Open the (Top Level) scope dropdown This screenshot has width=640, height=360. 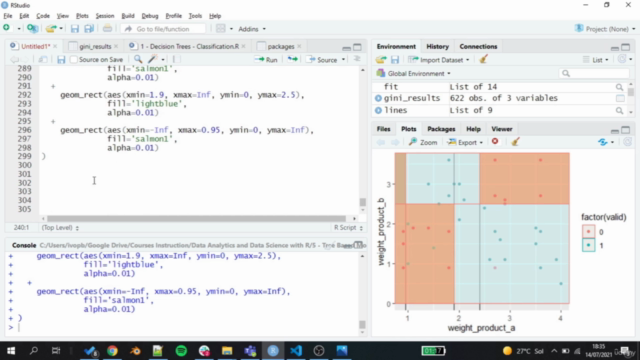point(60,228)
